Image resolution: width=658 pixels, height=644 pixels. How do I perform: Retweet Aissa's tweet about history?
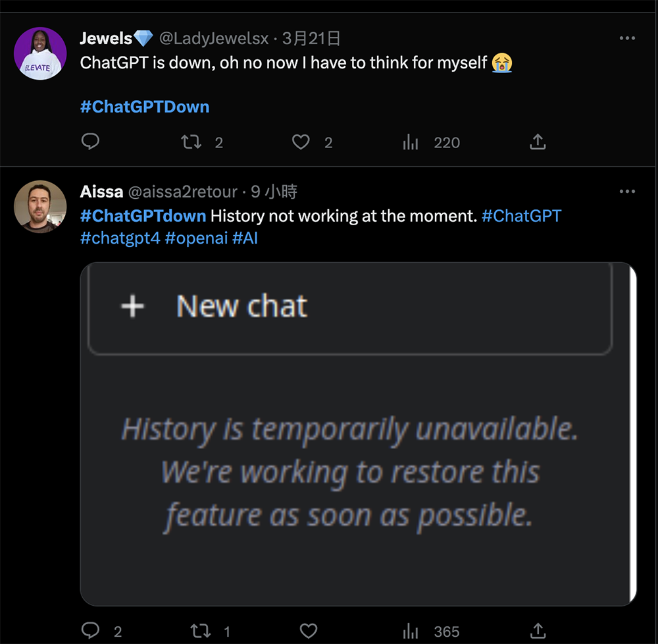point(200,631)
